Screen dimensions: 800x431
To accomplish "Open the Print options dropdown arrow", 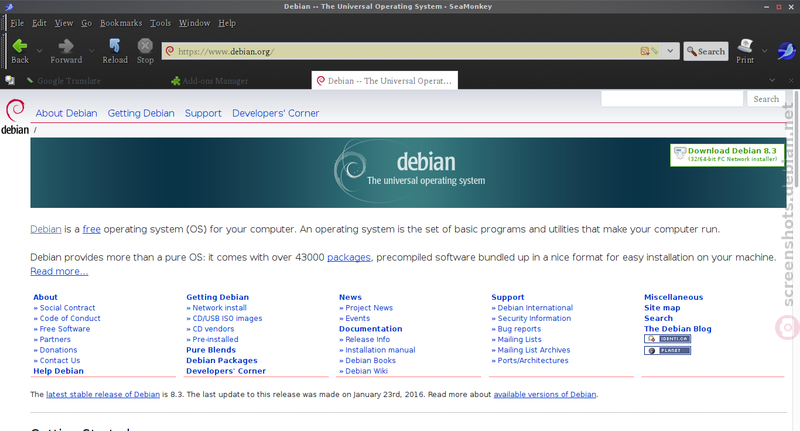I will pyautogui.click(x=764, y=51).
